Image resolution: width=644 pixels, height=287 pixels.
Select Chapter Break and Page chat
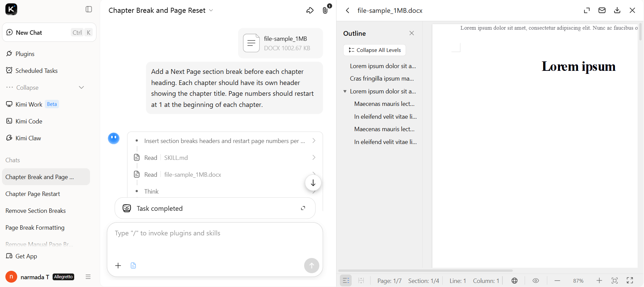46,177
